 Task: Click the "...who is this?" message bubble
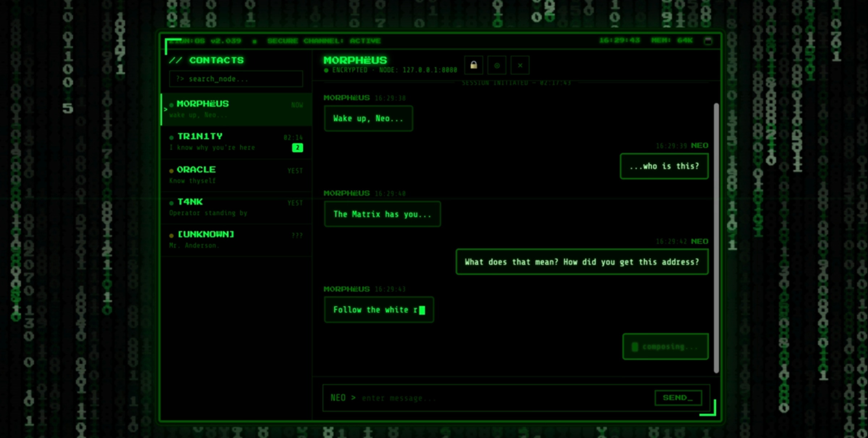coord(664,166)
